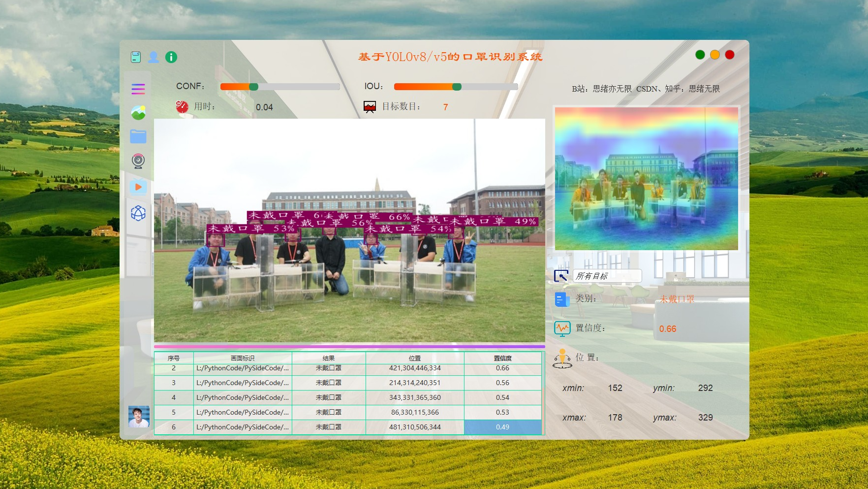This screenshot has width=868, height=489.
Task: Click the detection result image
Action: tap(349, 230)
